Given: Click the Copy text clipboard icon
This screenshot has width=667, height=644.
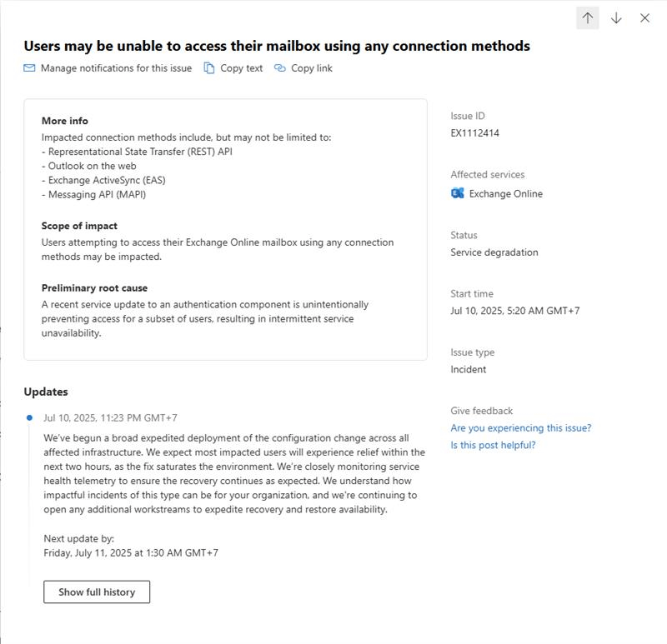Looking at the screenshot, I should 210,68.
